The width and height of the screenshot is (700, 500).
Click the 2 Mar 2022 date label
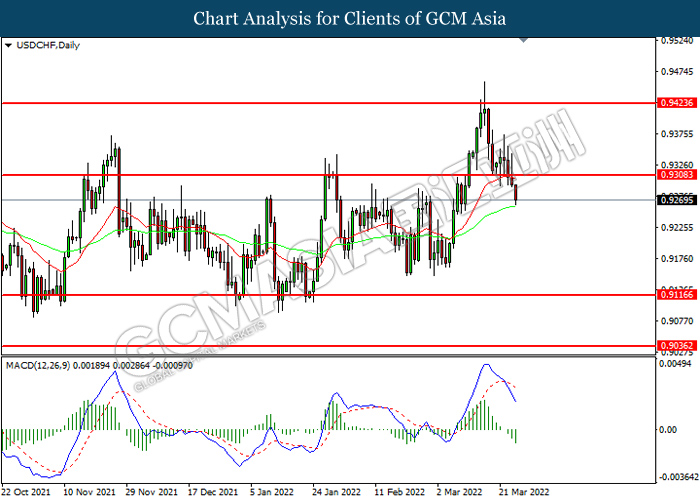[459, 492]
